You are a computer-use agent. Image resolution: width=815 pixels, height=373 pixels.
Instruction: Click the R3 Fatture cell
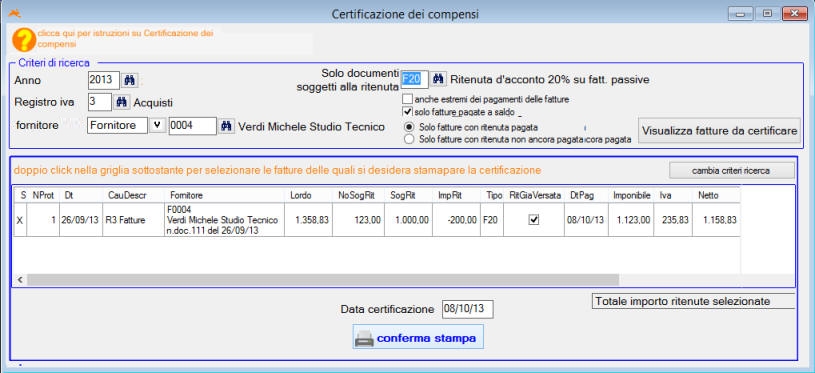coord(134,220)
